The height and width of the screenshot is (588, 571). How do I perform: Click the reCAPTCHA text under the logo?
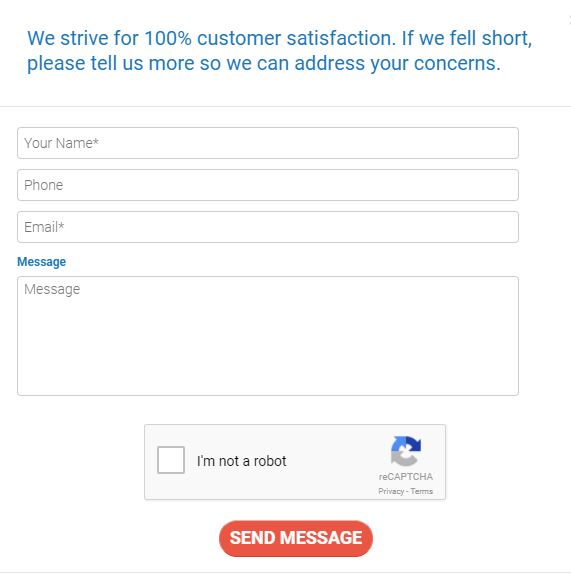tap(406, 477)
